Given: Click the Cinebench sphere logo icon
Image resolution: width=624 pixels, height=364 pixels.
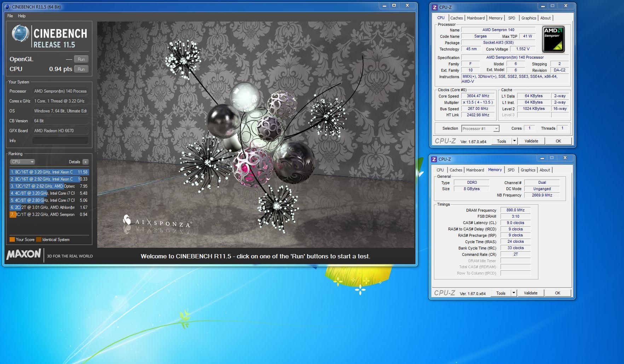Looking at the screenshot, I should (x=21, y=34).
